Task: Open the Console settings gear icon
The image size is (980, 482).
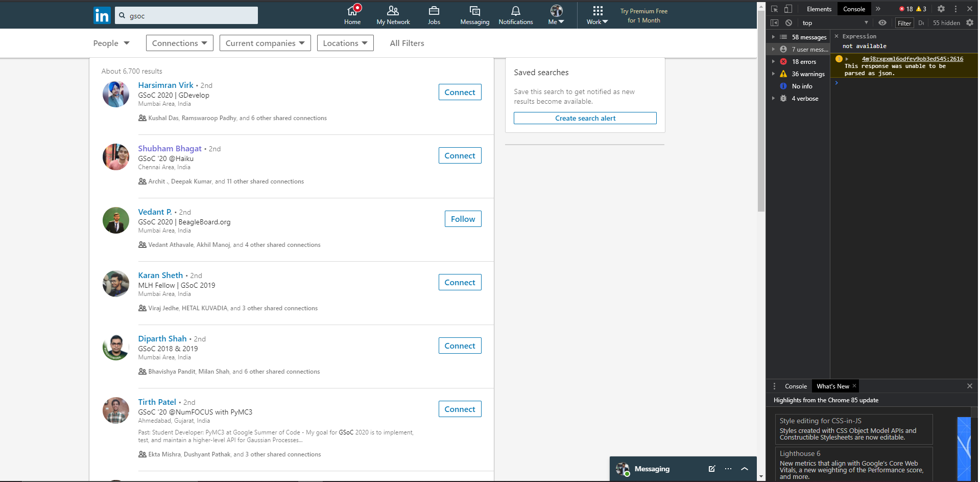Action: tap(970, 22)
